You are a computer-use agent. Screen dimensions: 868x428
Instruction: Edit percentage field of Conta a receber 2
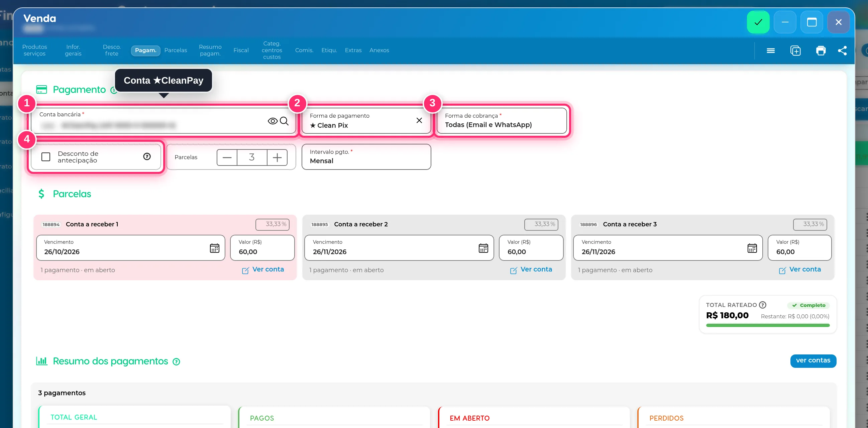(541, 224)
